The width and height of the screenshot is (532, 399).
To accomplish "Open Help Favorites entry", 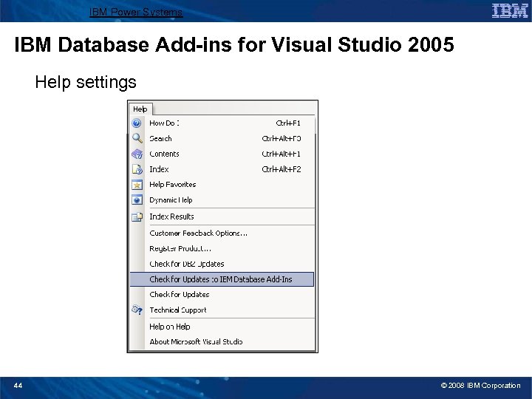I will point(222,185).
